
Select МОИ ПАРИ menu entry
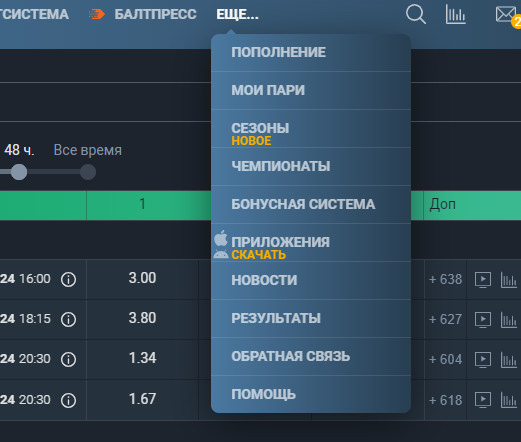pos(311,90)
